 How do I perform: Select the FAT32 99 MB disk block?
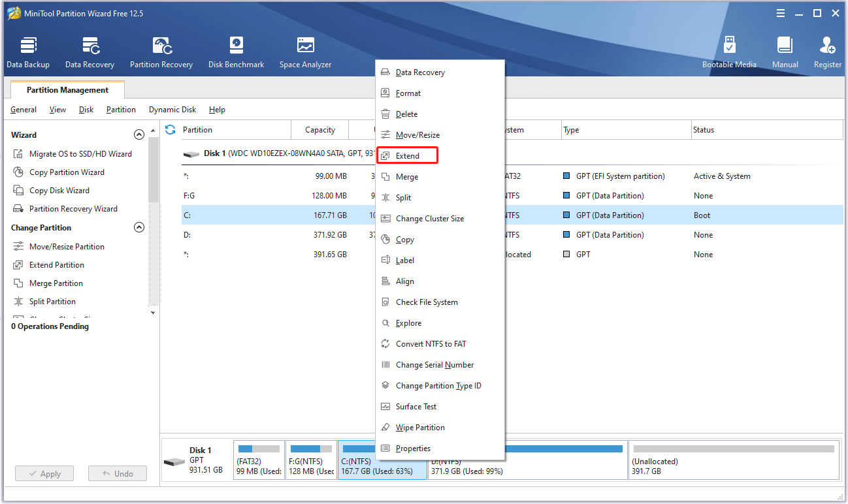(259, 460)
